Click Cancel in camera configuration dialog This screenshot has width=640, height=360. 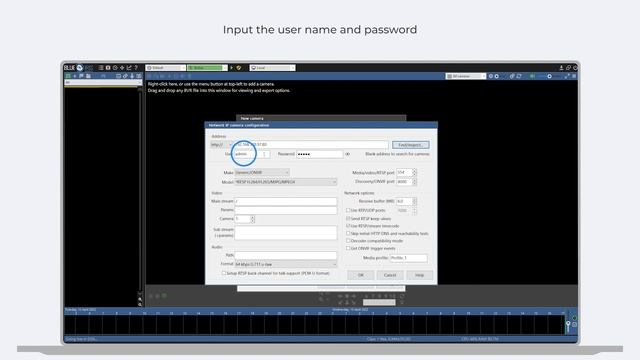390,275
